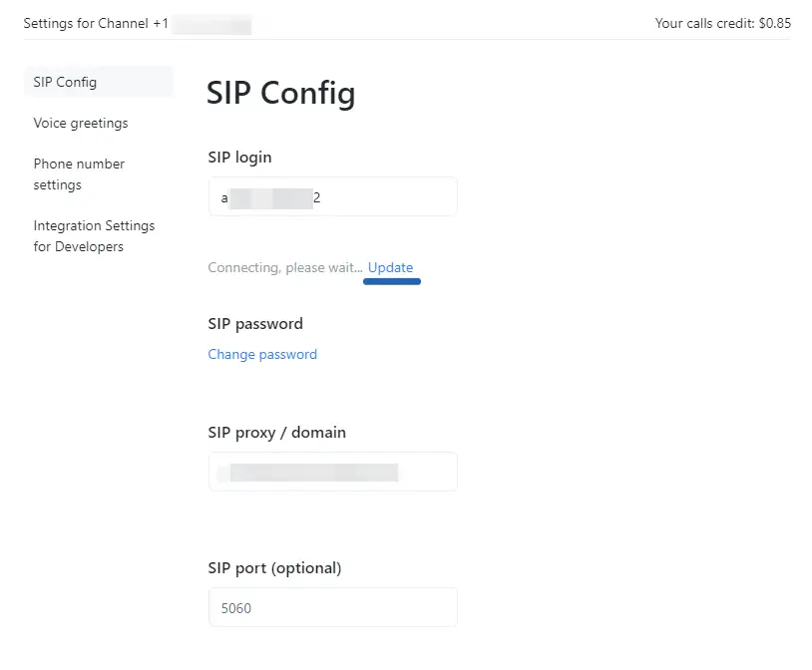The width and height of the screenshot is (812, 670).
Task: Open the SIP Config settings section
Action: point(65,82)
